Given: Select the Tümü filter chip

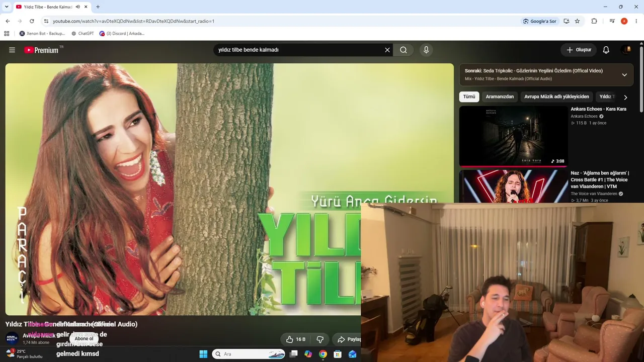Looking at the screenshot, I should click(x=469, y=97).
